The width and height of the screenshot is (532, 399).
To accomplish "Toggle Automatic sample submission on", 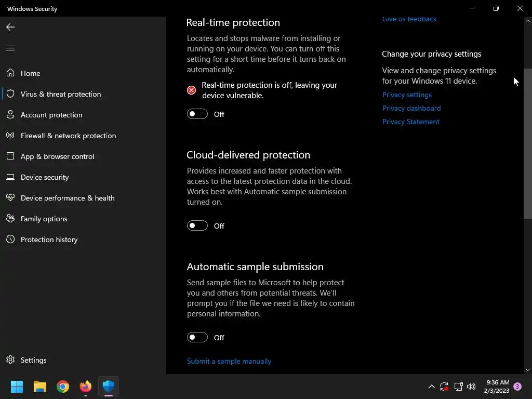I will 197,338.
